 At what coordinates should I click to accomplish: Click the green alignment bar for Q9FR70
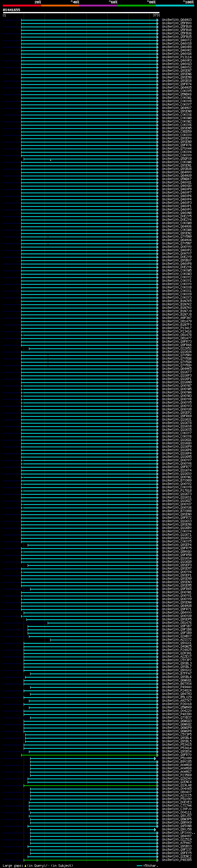pyautogui.click(x=90, y=755)
